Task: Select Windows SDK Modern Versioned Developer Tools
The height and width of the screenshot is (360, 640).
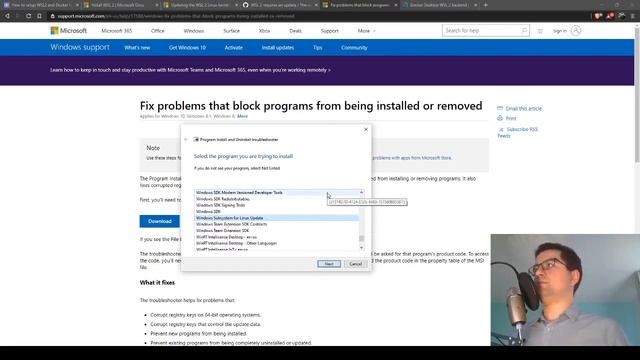Action: pyautogui.click(x=277, y=193)
